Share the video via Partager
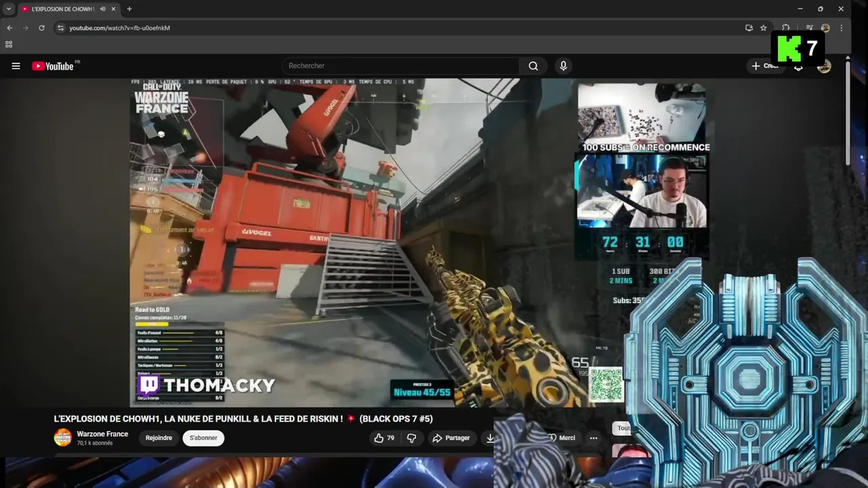Screen dimensions: 868x488 451,438
